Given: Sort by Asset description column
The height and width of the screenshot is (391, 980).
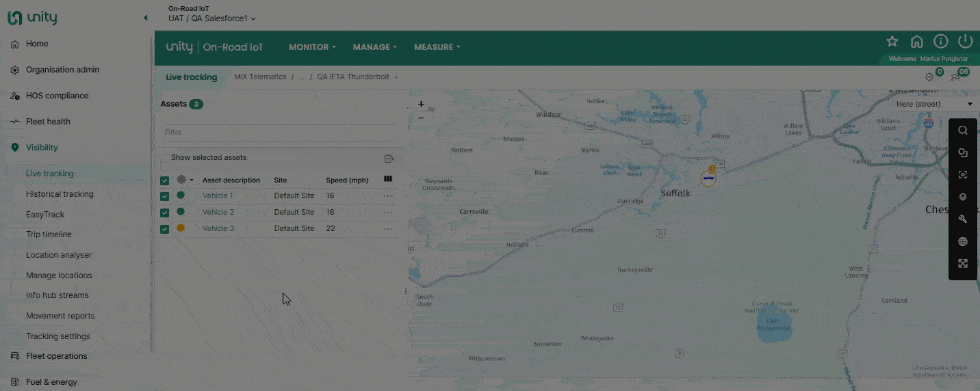Looking at the screenshot, I should tap(231, 180).
